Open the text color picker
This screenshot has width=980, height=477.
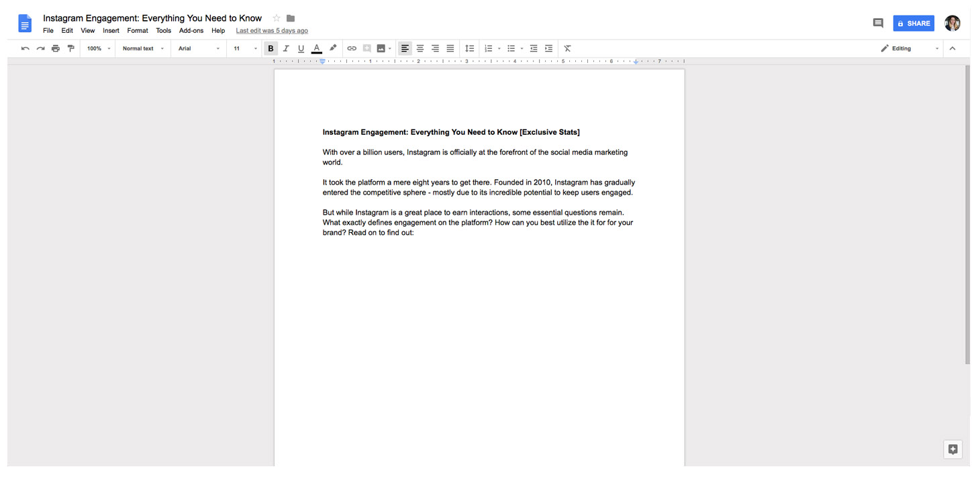tap(316, 48)
